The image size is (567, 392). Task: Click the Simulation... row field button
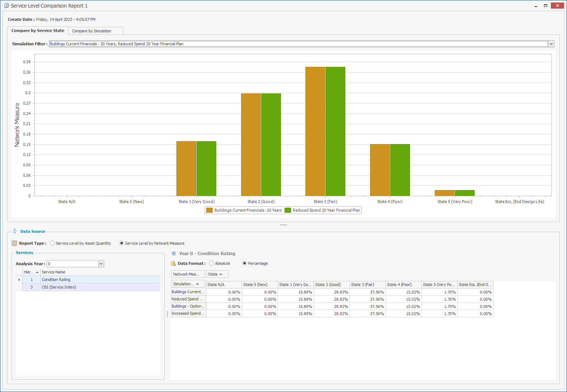(x=186, y=284)
